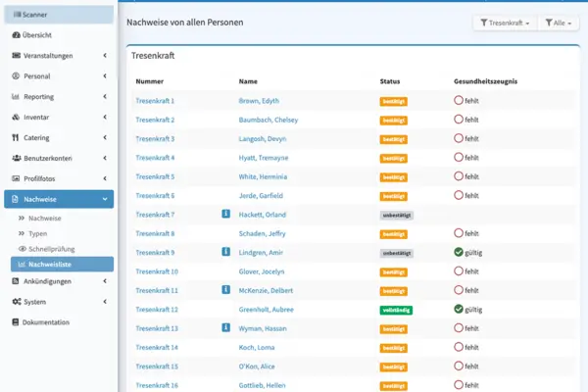Go to Übersicht in sidebar
This screenshot has height=392, width=588.
pos(59,35)
